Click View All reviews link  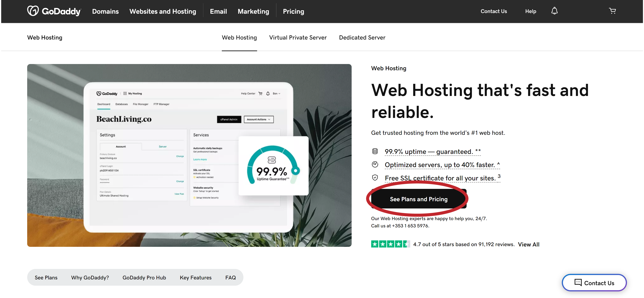coord(529,244)
